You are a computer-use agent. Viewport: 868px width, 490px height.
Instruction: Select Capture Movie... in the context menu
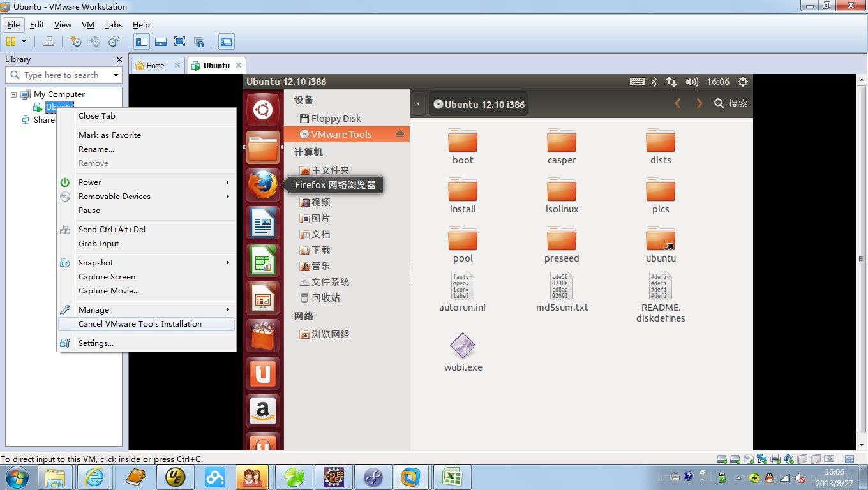[x=147, y=290]
